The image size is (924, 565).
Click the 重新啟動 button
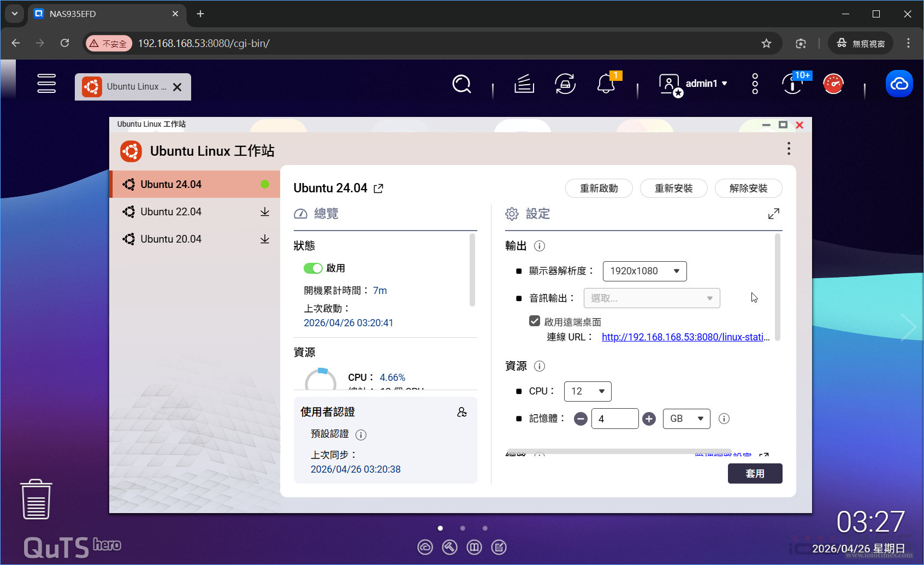(x=599, y=189)
